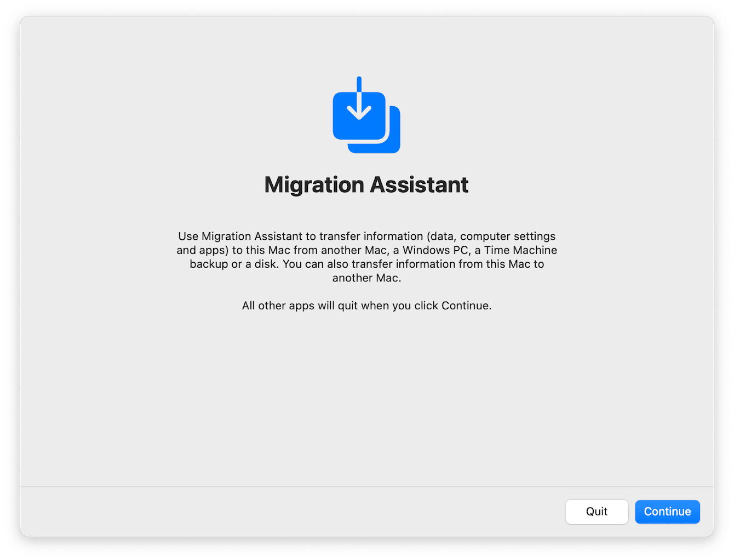Image resolution: width=734 pixels, height=560 pixels.
Task: Click the Migration Assistant title text
Action: pyautogui.click(x=366, y=184)
